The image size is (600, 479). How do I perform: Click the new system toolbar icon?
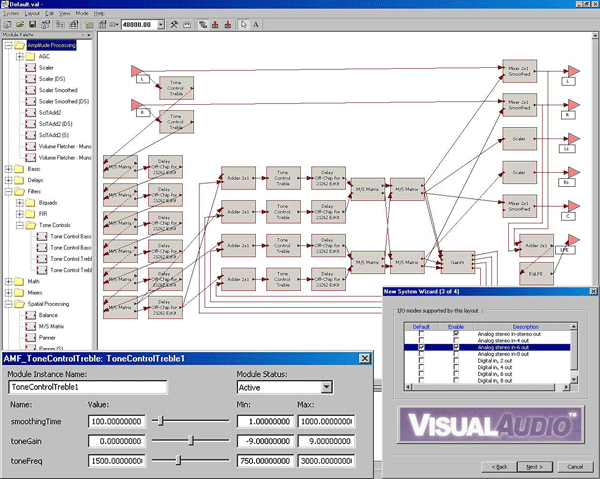click(x=7, y=25)
